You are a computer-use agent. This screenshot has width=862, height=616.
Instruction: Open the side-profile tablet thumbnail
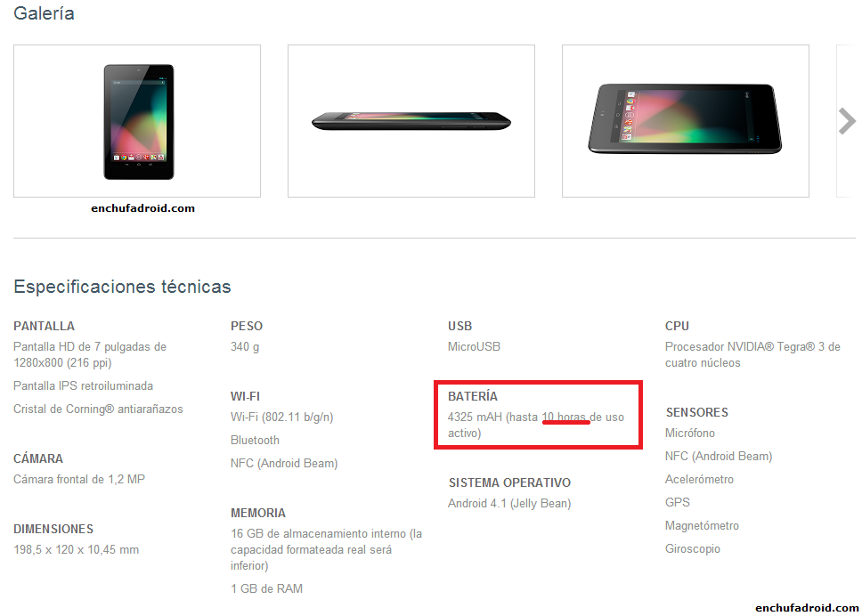[411, 121]
